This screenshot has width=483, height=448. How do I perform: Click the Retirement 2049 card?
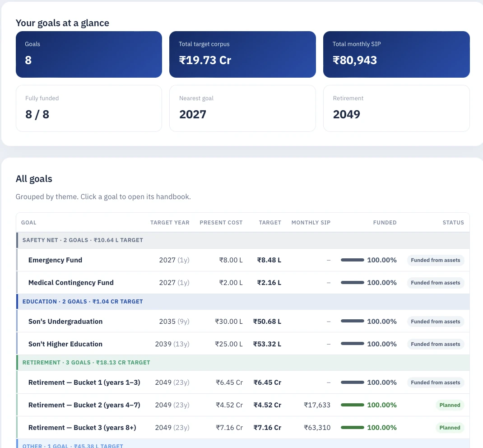396,108
